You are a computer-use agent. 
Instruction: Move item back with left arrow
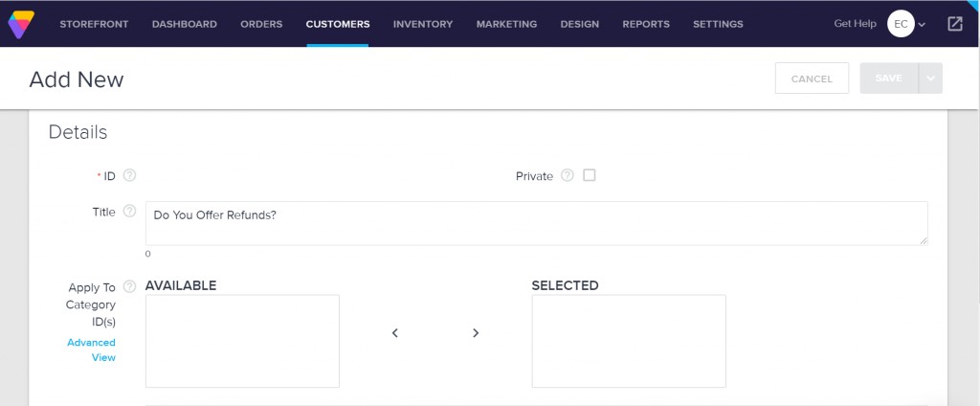click(395, 333)
